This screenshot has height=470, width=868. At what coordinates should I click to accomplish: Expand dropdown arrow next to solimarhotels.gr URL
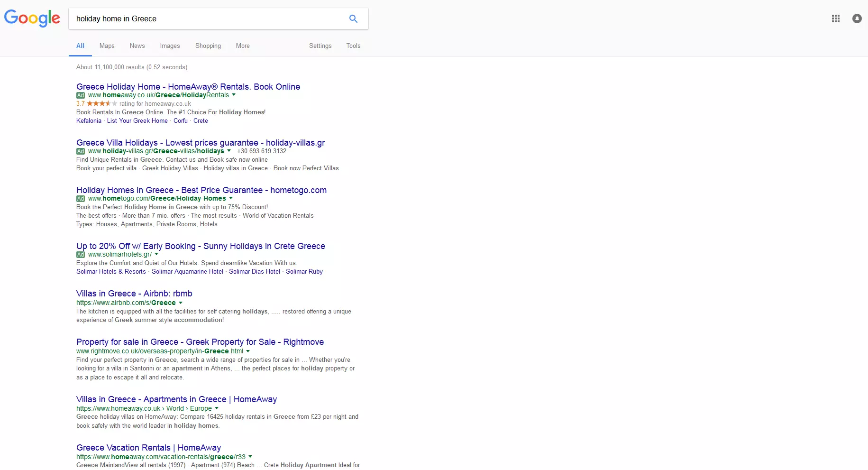156,254
